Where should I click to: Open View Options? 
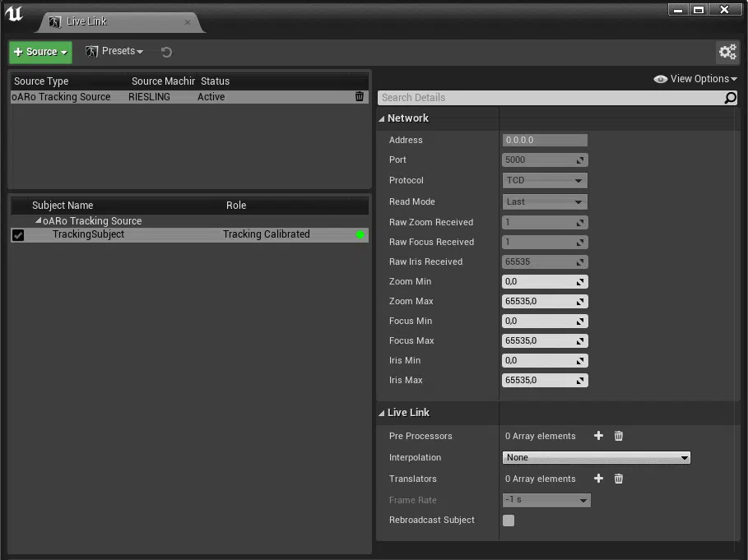tap(696, 79)
